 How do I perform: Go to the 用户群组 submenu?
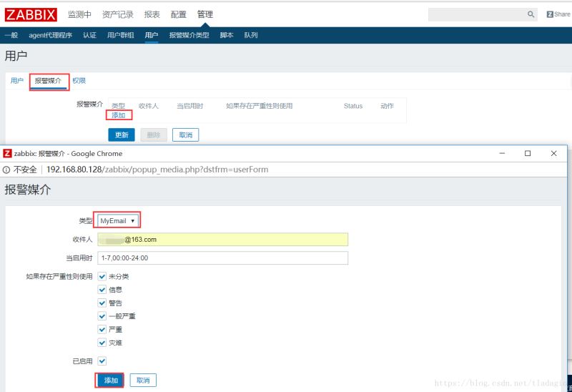(x=120, y=35)
